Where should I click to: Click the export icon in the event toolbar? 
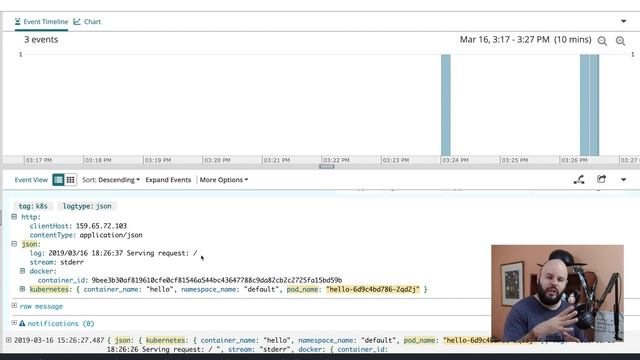coord(601,179)
